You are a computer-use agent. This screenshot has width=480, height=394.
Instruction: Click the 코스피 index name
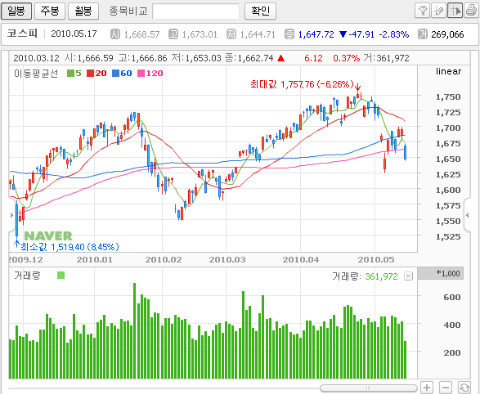point(22,34)
